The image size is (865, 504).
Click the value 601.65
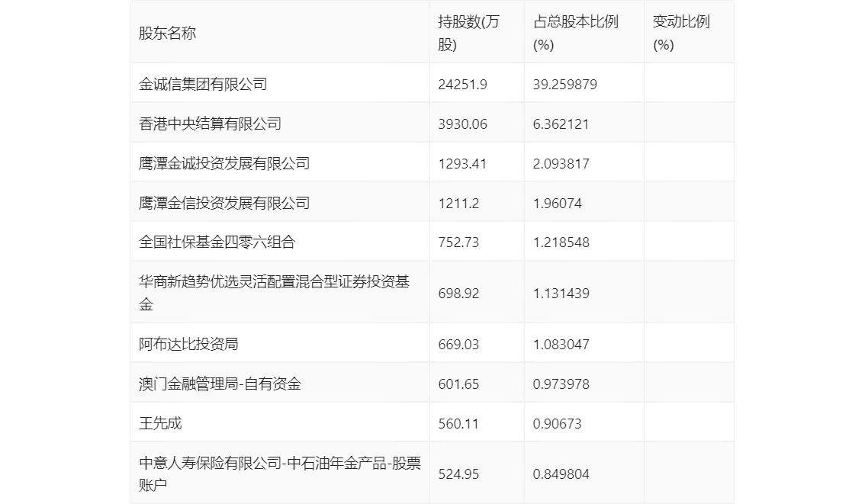point(458,384)
